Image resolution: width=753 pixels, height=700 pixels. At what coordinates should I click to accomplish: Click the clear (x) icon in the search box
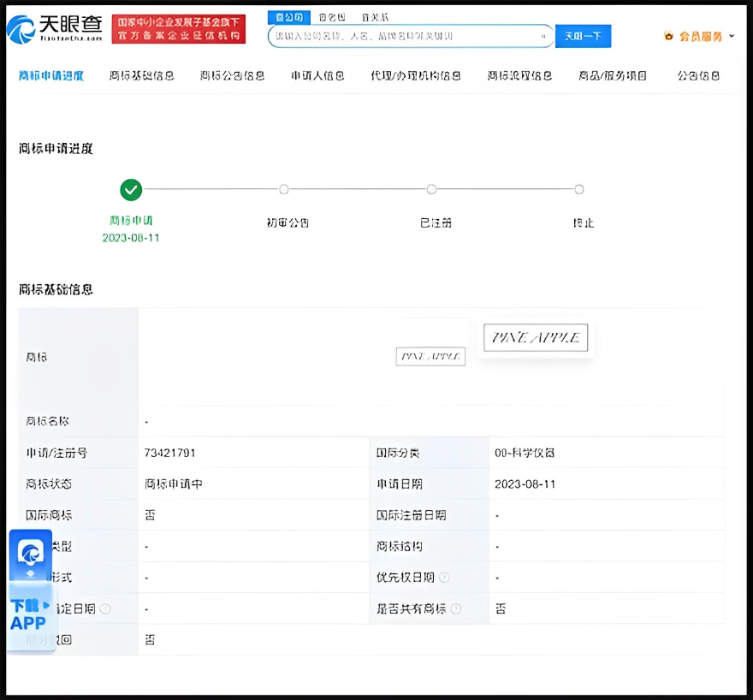click(x=543, y=36)
